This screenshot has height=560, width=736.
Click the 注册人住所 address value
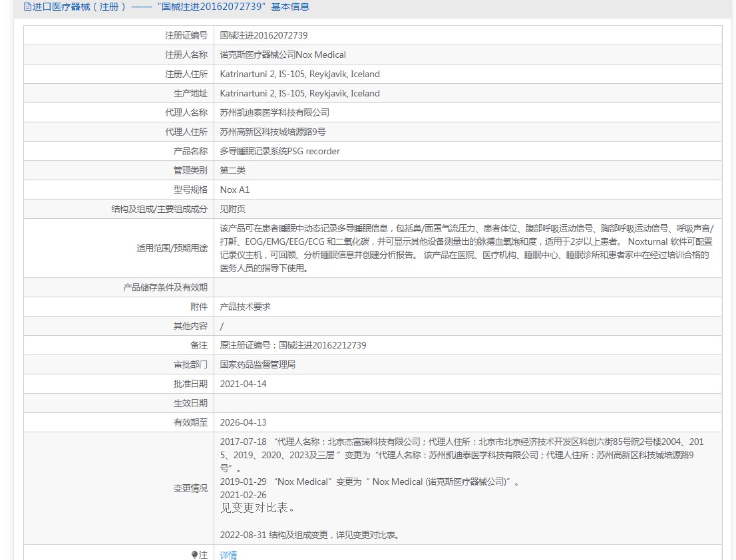pyautogui.click(x=299, y=74)
